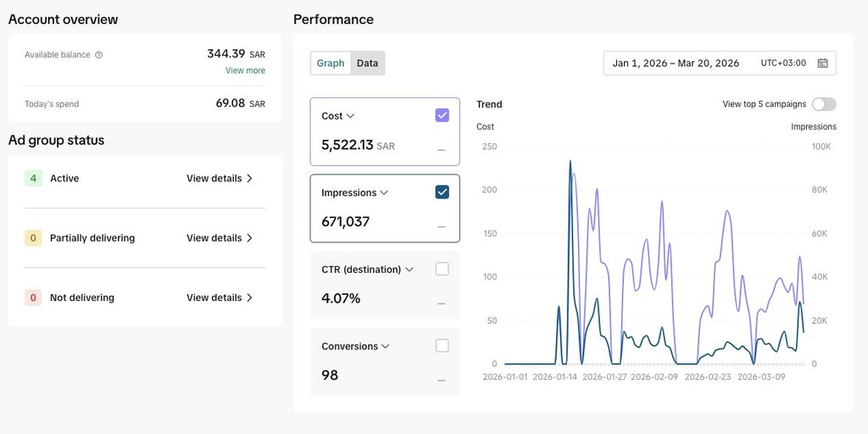
Task: Open View details for Active ad groups
Action: point(214,179)
